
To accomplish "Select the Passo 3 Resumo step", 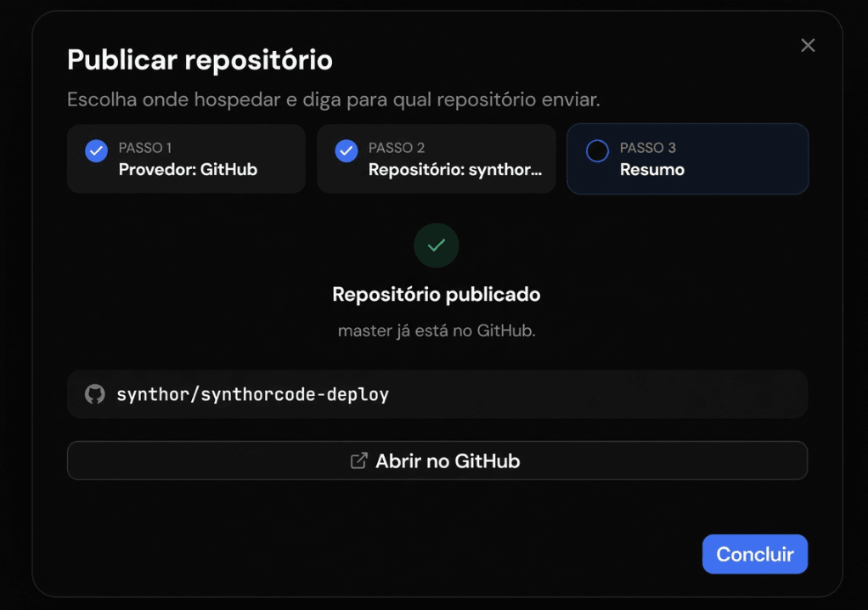I will 688,159.
